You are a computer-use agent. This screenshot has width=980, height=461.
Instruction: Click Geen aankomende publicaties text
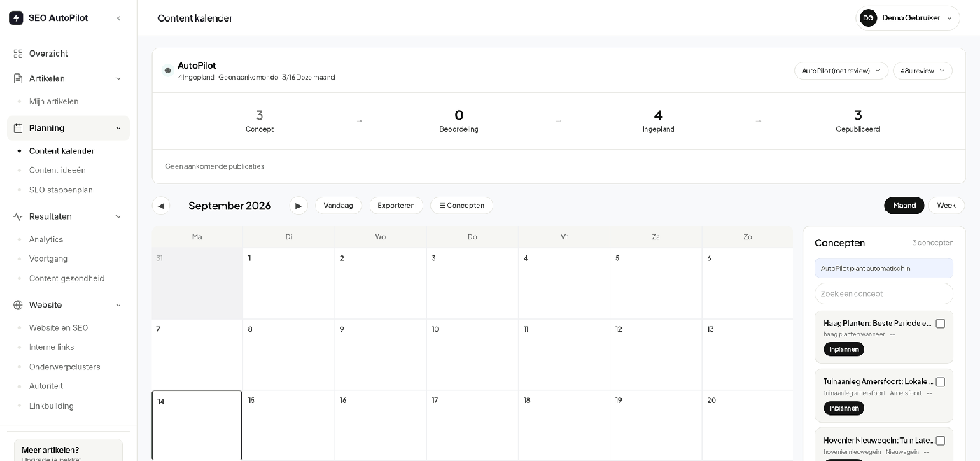215,166
